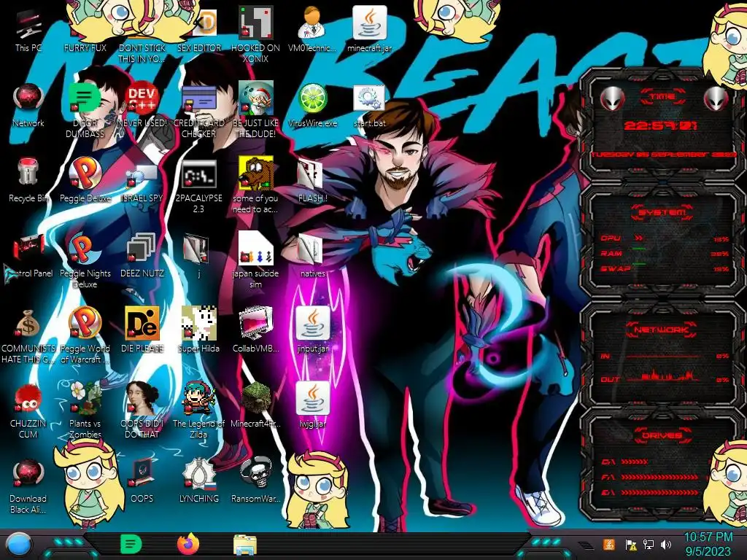
Task: Launch Plants vs Zombies shortcut
Action: (85, 411)
